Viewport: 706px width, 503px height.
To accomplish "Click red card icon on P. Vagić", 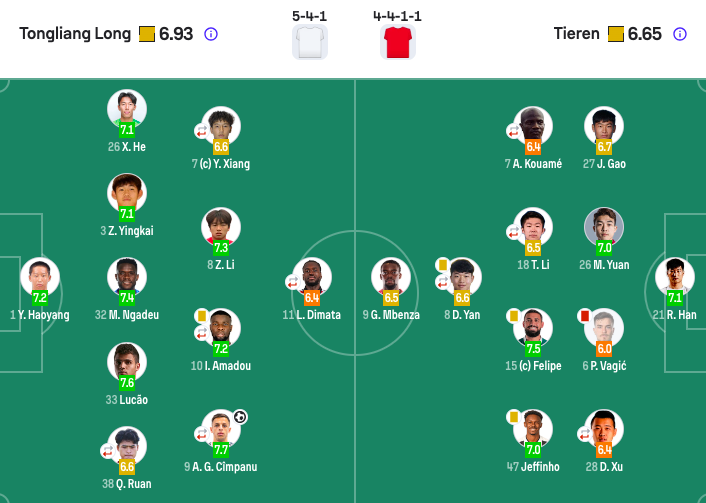I will pos(585,314).
